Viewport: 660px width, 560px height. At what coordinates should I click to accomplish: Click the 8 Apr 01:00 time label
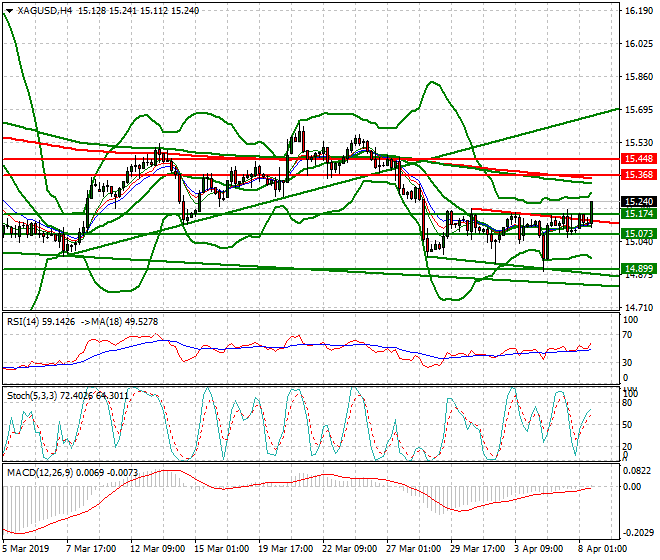click(x=603, y=549)
